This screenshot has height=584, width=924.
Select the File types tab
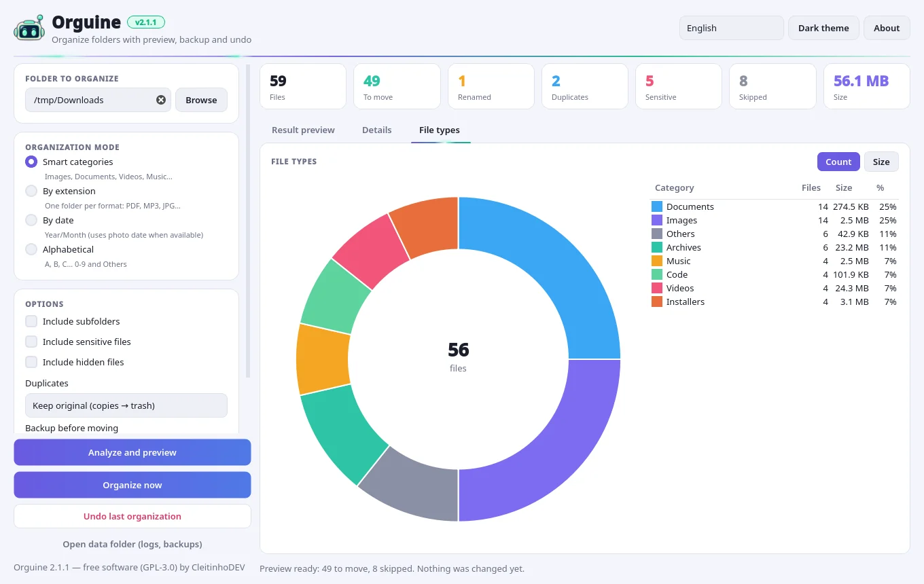(440, 130)
